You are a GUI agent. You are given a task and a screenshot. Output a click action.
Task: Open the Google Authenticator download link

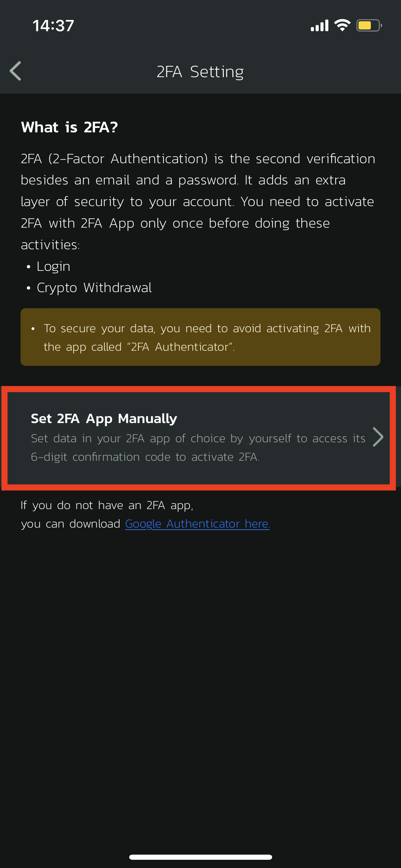pyautogui.click(x=197, y=523)
